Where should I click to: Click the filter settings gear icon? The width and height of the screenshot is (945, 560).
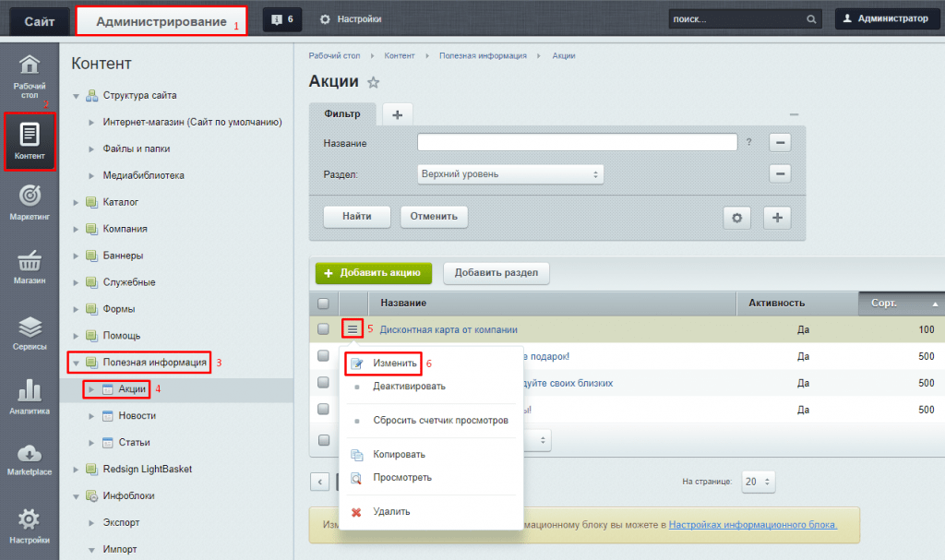point(736,217)
